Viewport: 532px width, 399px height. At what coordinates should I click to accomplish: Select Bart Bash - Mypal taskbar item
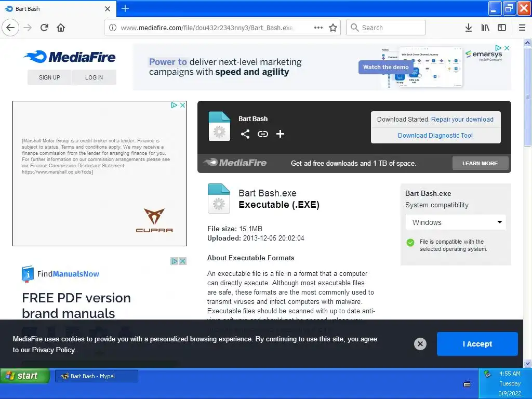coord(96,376)
